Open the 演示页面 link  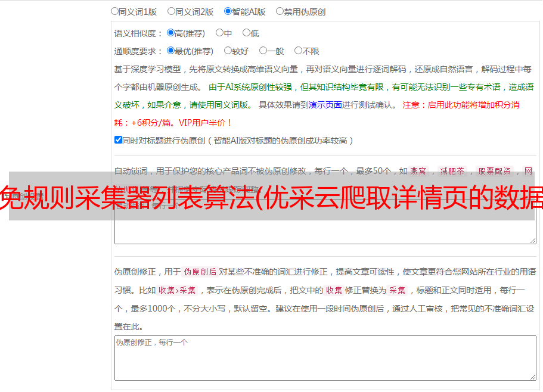click(x=325, y=105)
